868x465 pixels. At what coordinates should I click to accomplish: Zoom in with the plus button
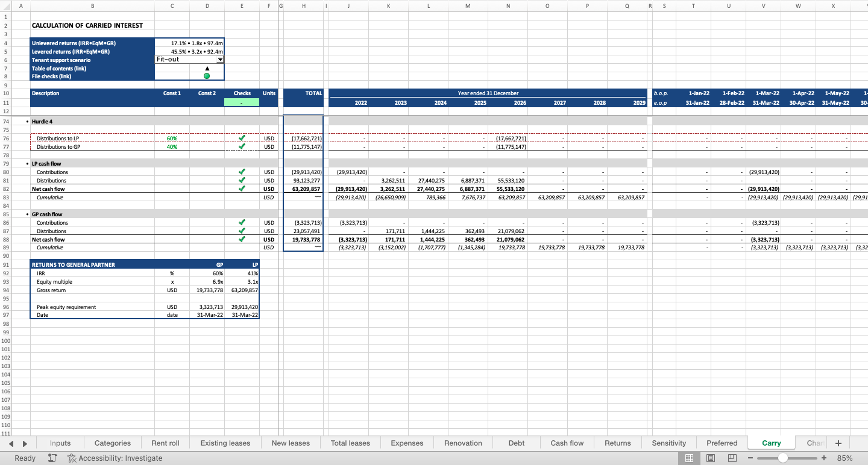click(x=824, y=458)
